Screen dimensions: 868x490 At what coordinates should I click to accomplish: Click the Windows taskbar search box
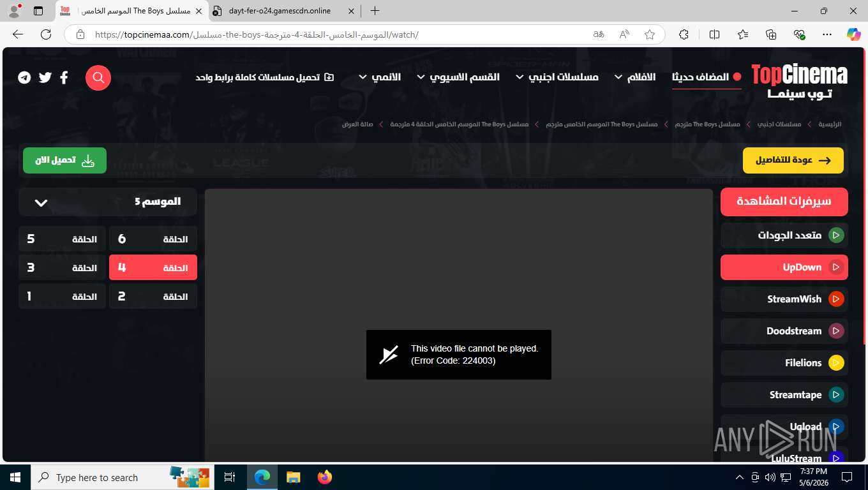tap(121, 477)
